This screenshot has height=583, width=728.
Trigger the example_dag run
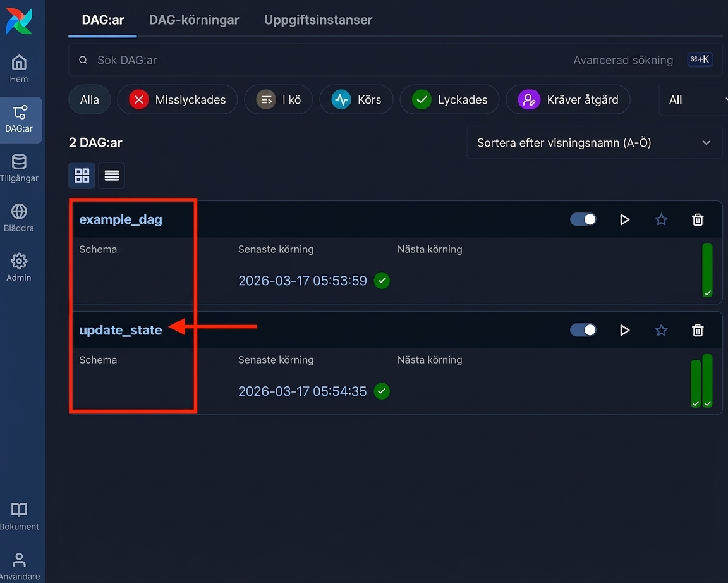[x=624, y=219]
